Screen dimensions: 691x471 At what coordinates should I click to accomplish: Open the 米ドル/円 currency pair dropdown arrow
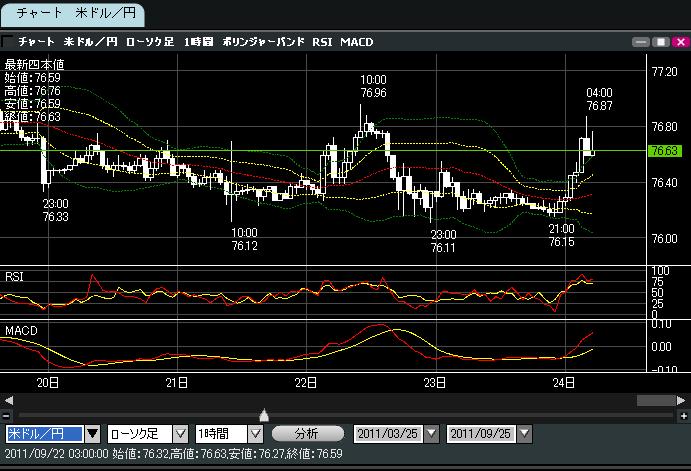pos(92,434)
